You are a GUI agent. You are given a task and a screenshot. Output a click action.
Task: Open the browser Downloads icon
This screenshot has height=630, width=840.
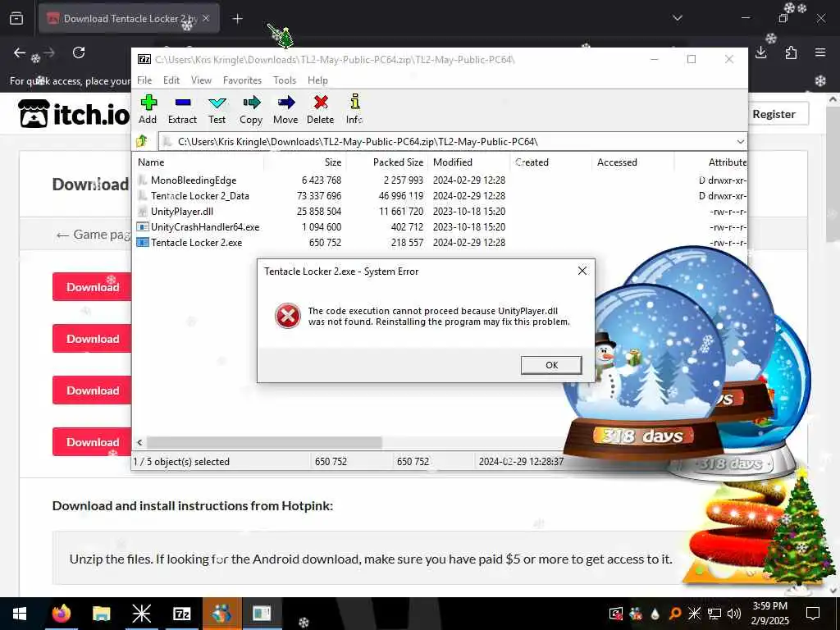click(x=760, y=52)
